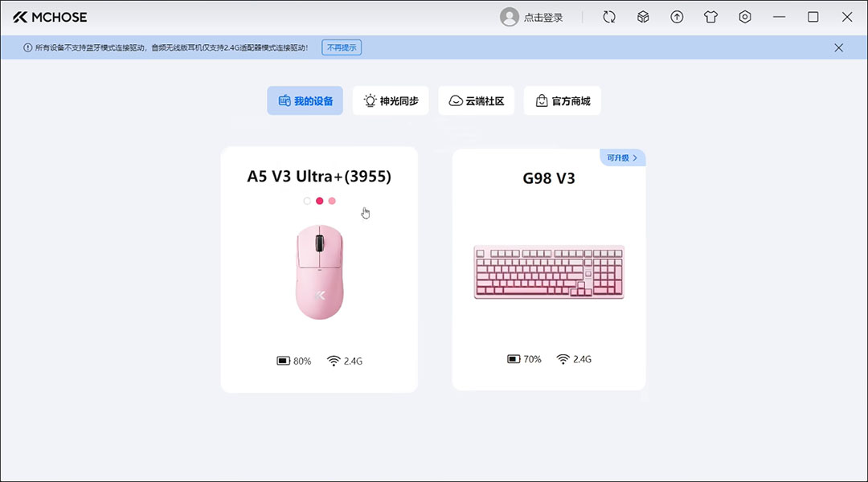Screen dimensions: 868x482
Task: Click the keyboard 2.4G wireless icon
Action: click(x=563, y=359)
